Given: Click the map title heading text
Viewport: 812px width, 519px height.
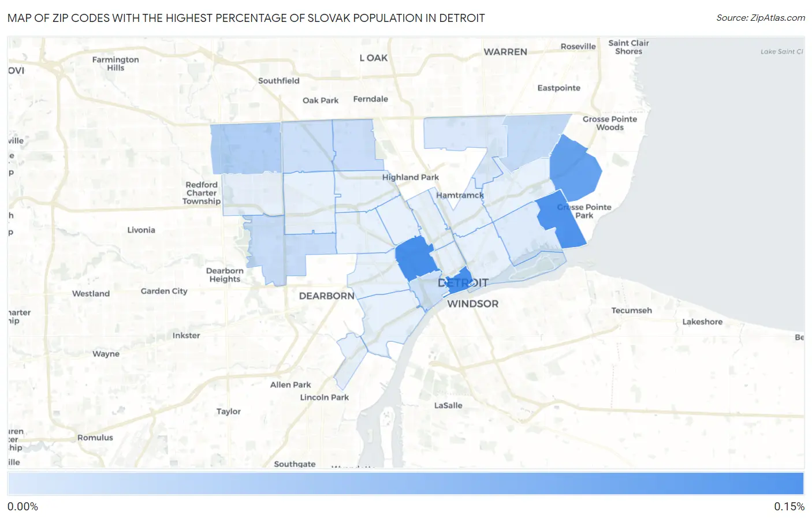Looking at the screenshot, I should (246, 18).
